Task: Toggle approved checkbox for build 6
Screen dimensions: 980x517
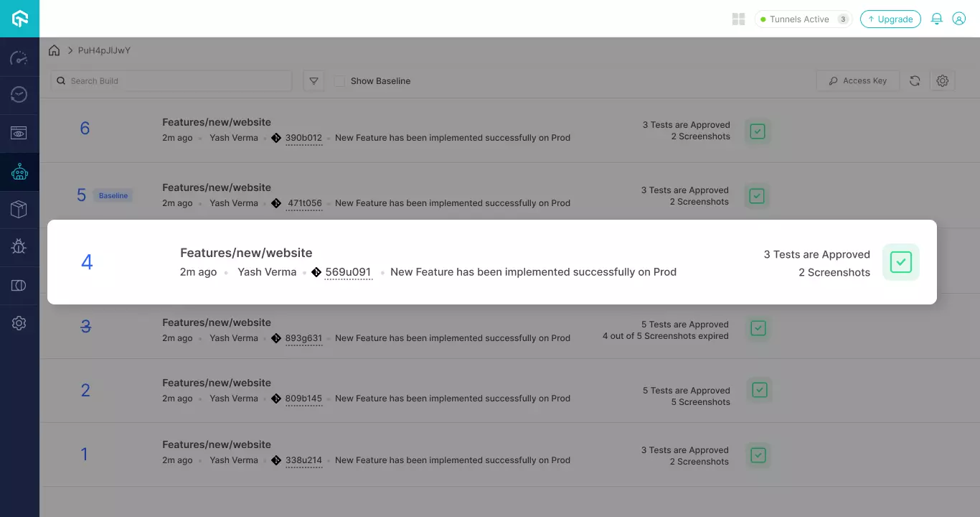Action: point(758,131)
